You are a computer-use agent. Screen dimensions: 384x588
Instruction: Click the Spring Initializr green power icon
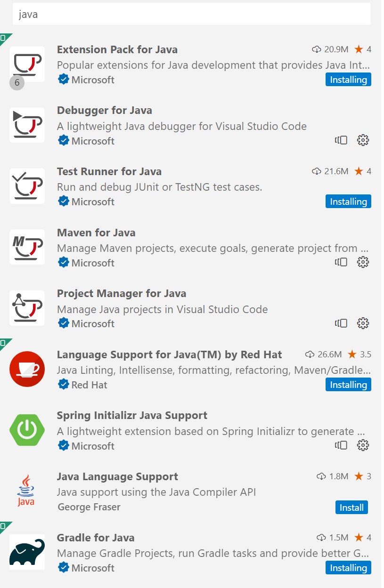click(27, 430)
